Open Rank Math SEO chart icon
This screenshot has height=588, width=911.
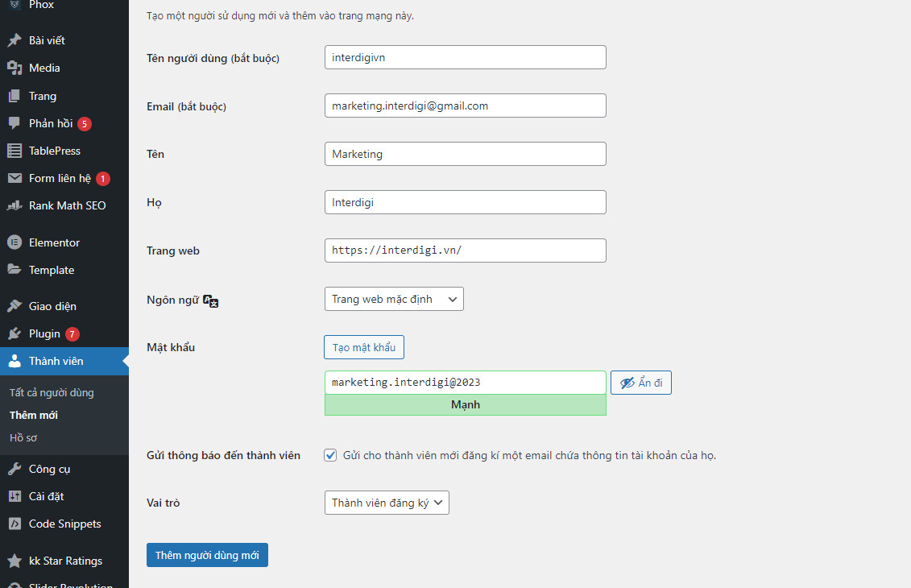(x=14, y=205)
